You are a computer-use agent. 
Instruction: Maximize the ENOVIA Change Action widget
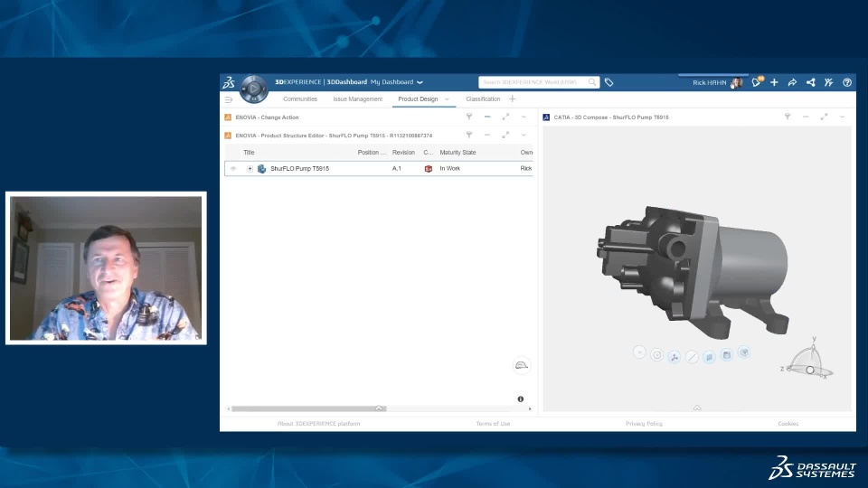pyautogui.click(x=505, y=117)
